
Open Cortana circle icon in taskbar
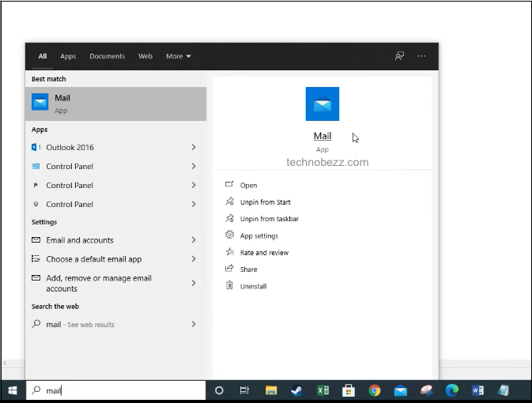219,390
